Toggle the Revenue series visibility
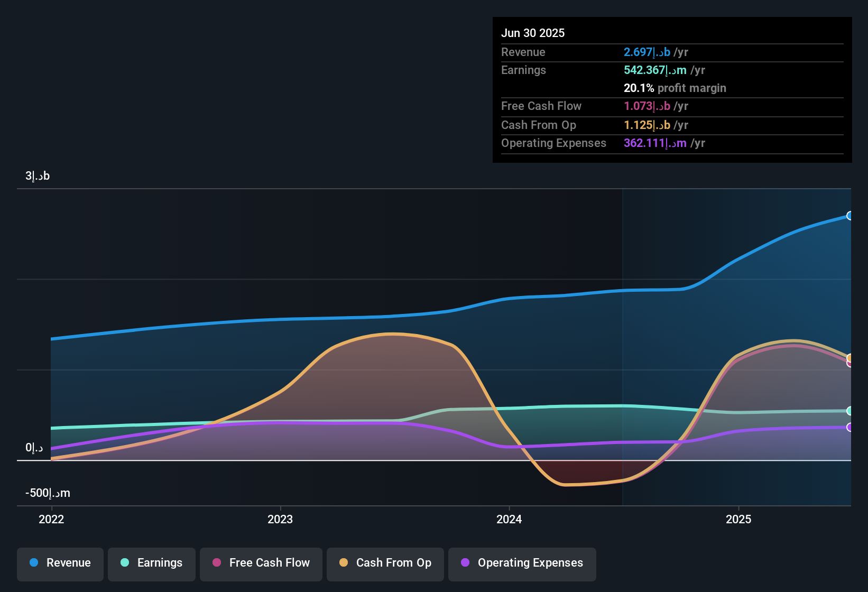 click(x=60, y=564)
